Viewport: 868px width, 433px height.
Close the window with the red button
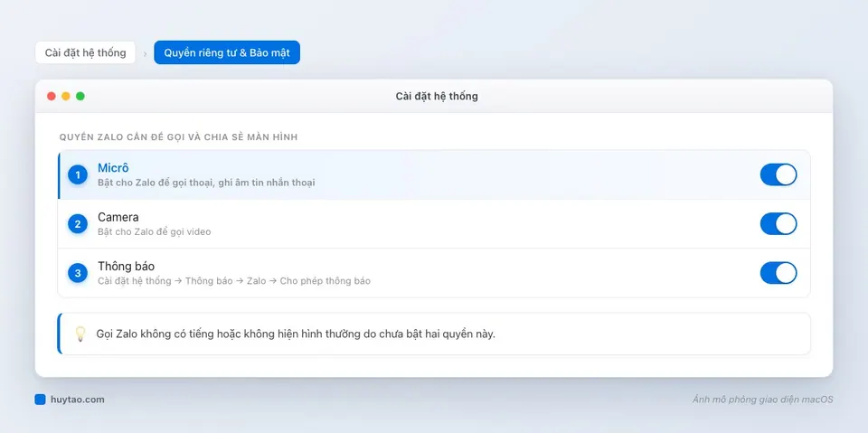pos(52,97)
